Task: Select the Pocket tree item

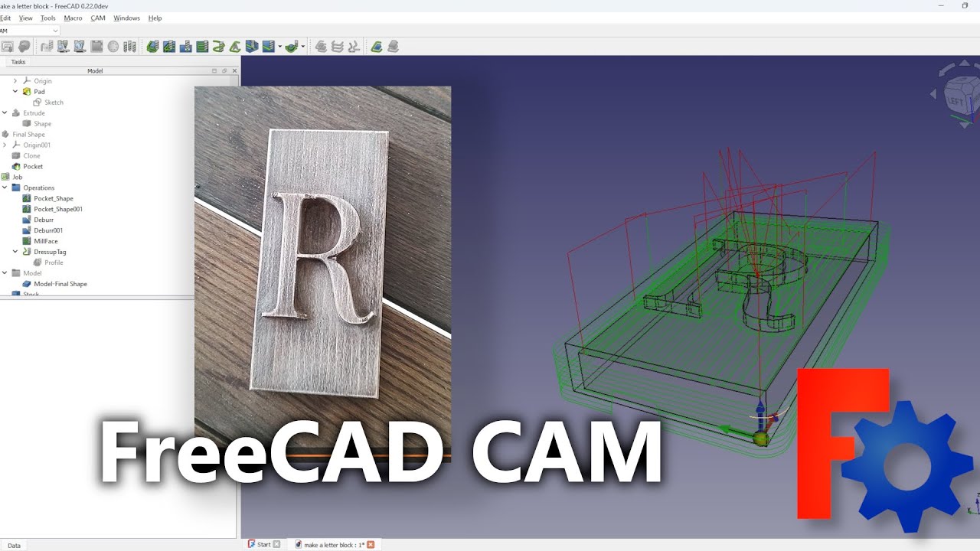Action: click(x=33, y=166)
